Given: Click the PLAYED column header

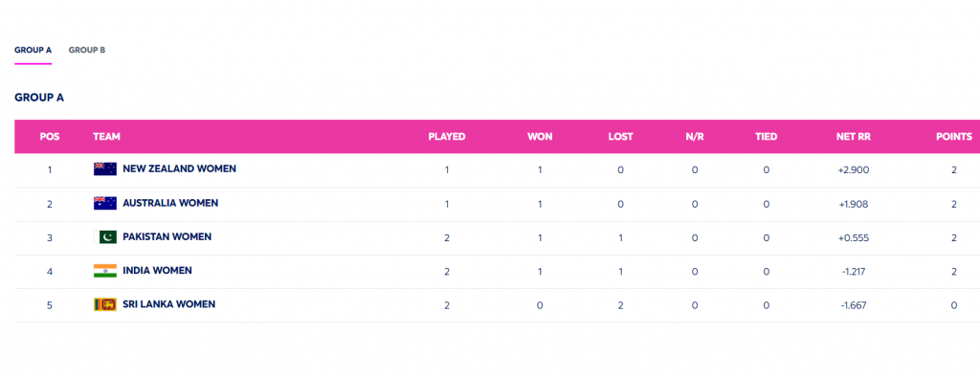Looking at the screenshot, I should 447,136.
